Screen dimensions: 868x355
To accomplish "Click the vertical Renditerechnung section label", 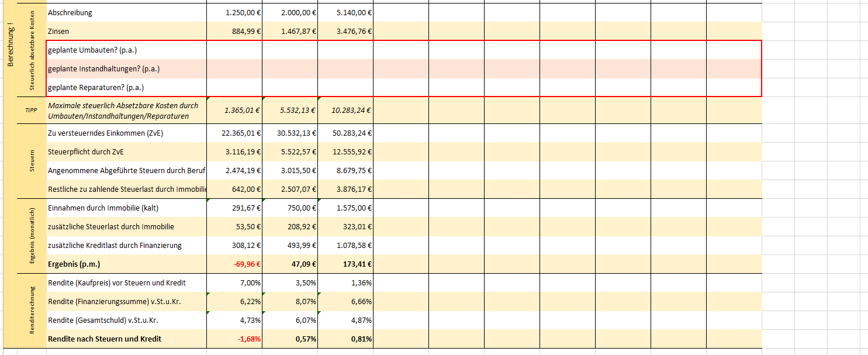I will [x=32, y=310].
